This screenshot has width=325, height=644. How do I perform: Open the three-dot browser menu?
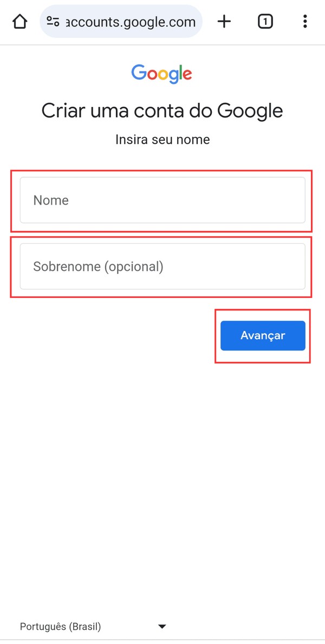(305, 22)
